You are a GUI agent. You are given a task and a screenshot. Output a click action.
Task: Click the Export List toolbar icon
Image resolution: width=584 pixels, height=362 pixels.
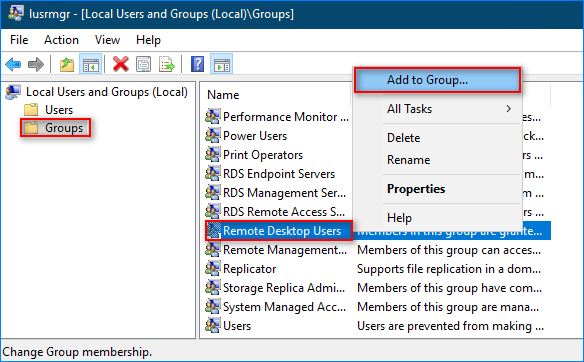coord(166,64)
